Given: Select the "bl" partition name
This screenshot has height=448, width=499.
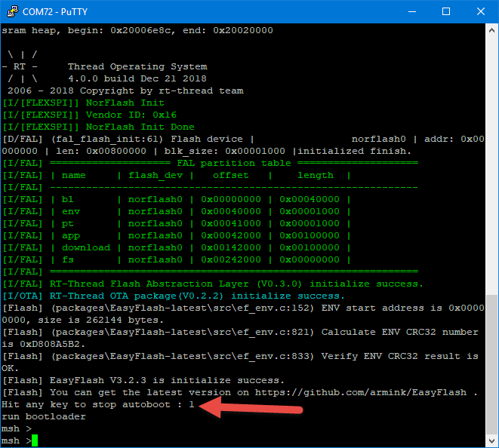Looking at the screenshot, I should tap(68, 199).
